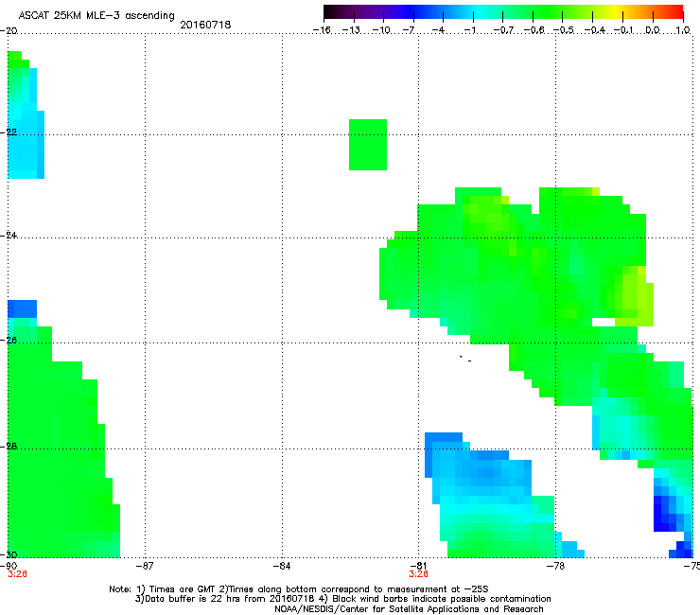Click the -0.6 colorbar tick label

click(534, 30)
